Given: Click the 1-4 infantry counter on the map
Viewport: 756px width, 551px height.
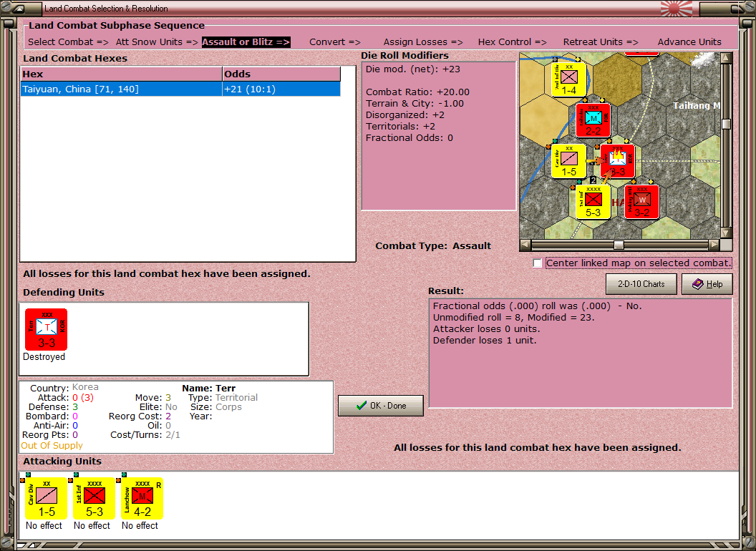Looking at the screenshot, I should click(x=569, y=79).
